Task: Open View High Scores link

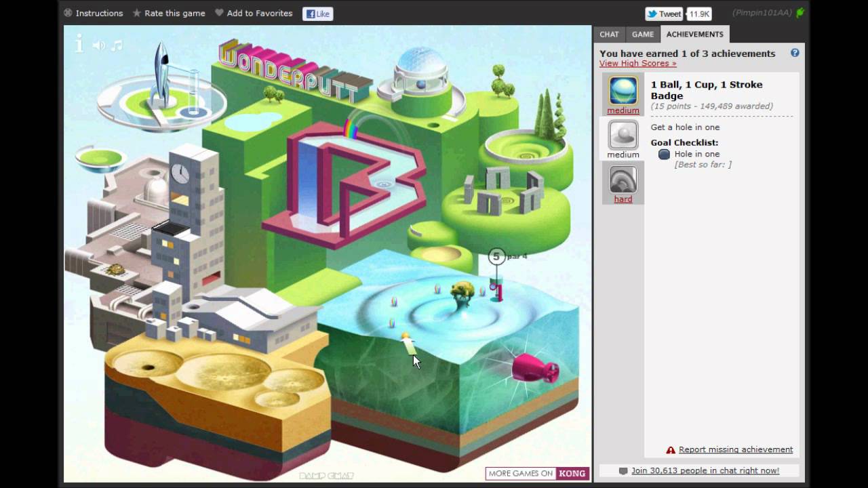Action: point(637,63)
